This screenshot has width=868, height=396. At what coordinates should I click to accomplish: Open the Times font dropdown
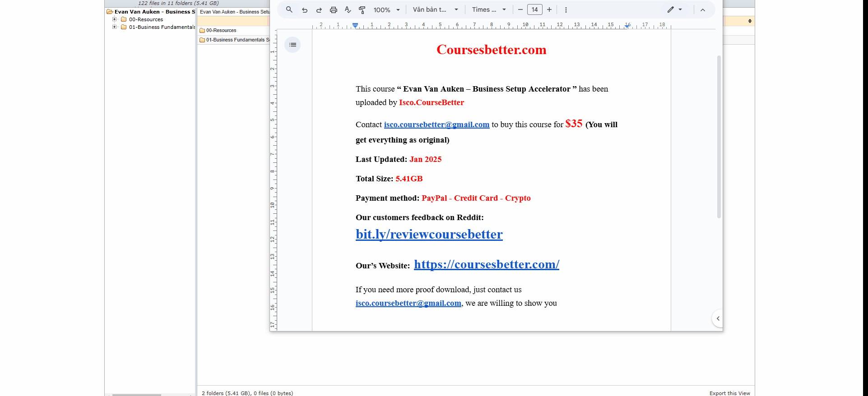pyautogui.click(x=489, y=9)
